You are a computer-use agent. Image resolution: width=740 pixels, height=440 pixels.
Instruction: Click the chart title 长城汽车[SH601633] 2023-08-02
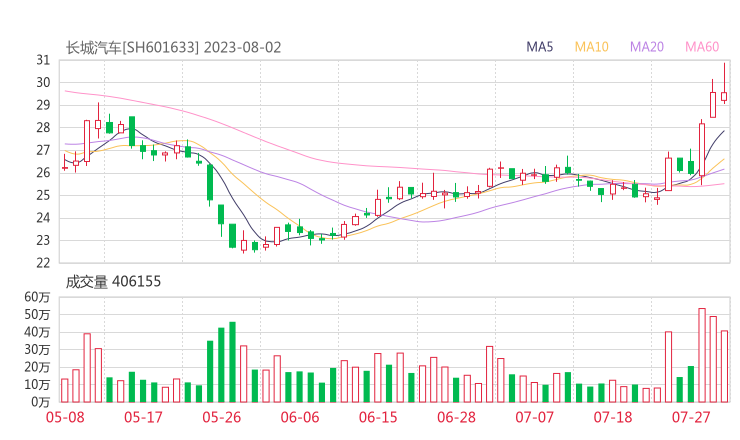point(173,47)
